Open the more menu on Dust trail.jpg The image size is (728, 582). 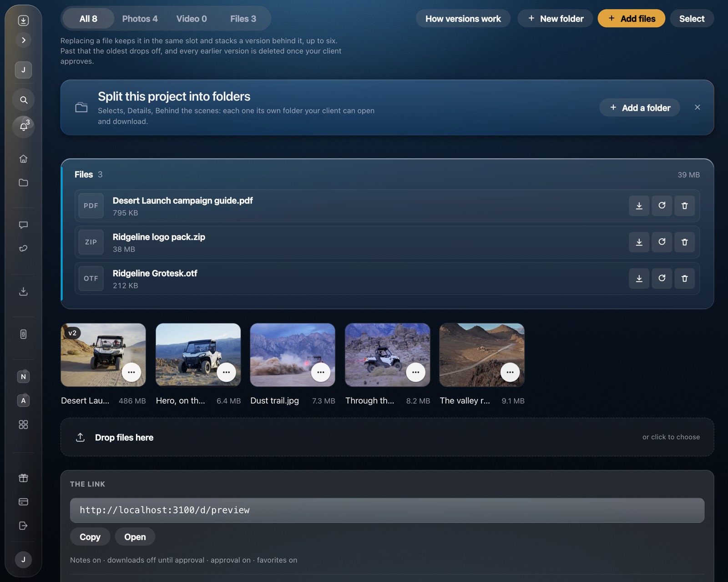coord(321,372)
